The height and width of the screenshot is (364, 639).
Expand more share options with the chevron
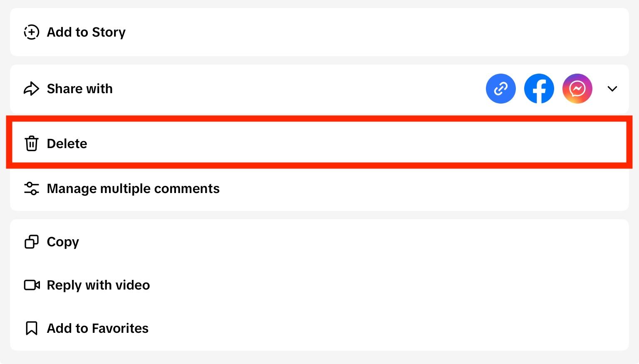[x=612, y=89]
